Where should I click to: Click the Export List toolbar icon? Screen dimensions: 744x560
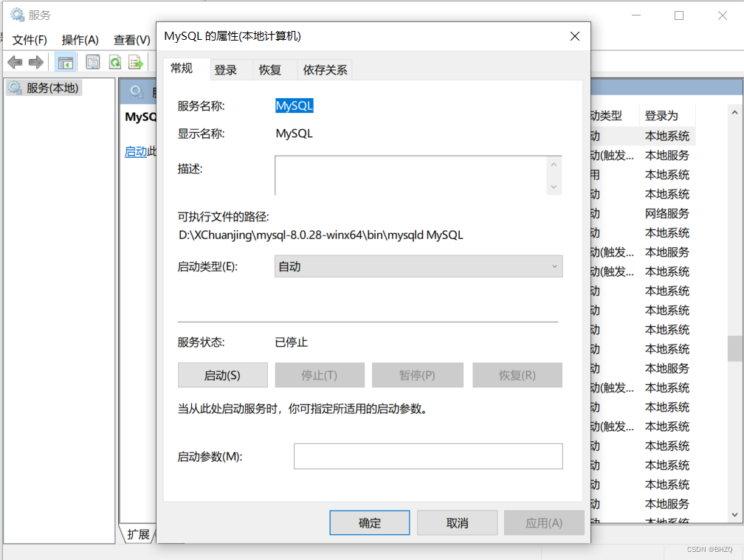[x=136, y=62]
